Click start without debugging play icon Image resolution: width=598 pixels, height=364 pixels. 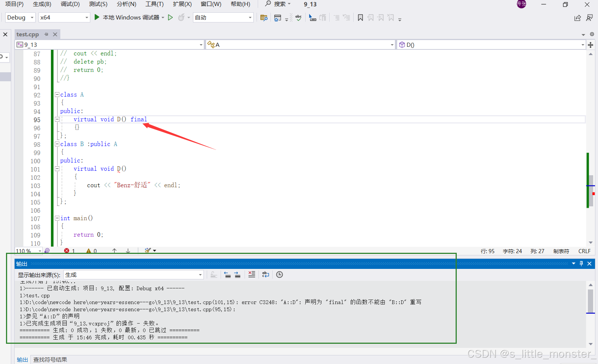click(x=170, y=18)
